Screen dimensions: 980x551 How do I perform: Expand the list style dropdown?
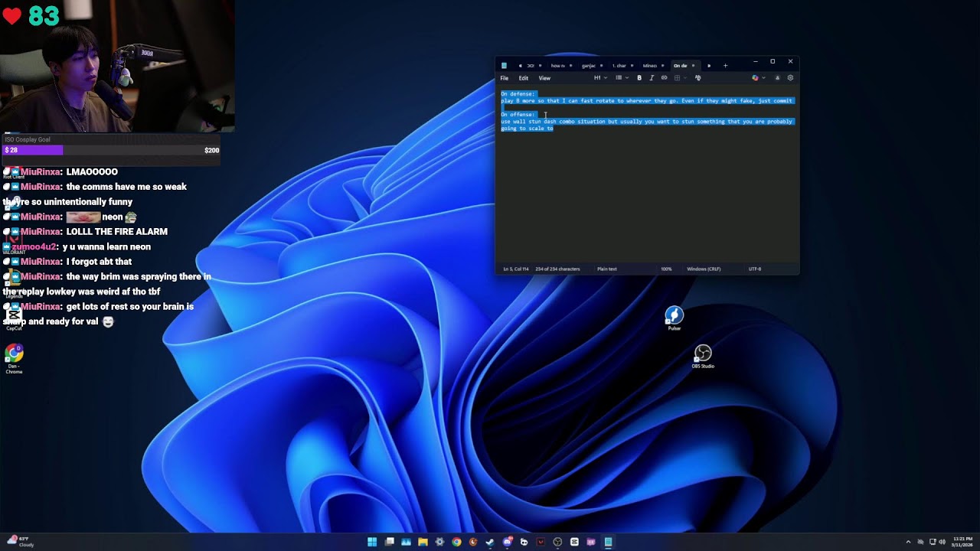pyautogui.click(x=621, y=78)
